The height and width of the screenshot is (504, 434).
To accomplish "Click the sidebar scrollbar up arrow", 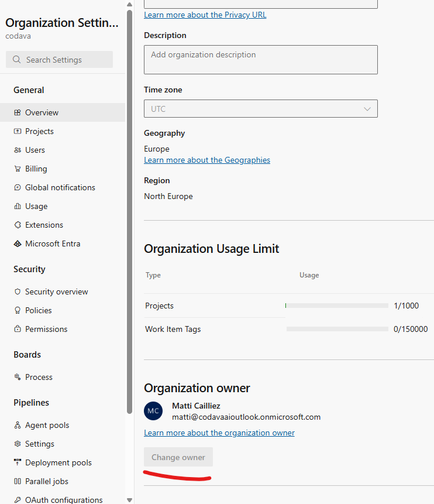I will [129, 4].
